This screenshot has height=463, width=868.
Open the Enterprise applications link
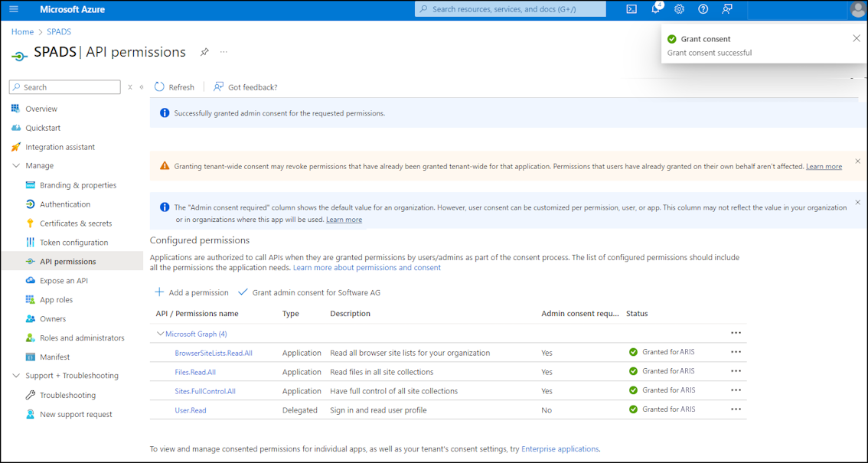tap(560, 448)
